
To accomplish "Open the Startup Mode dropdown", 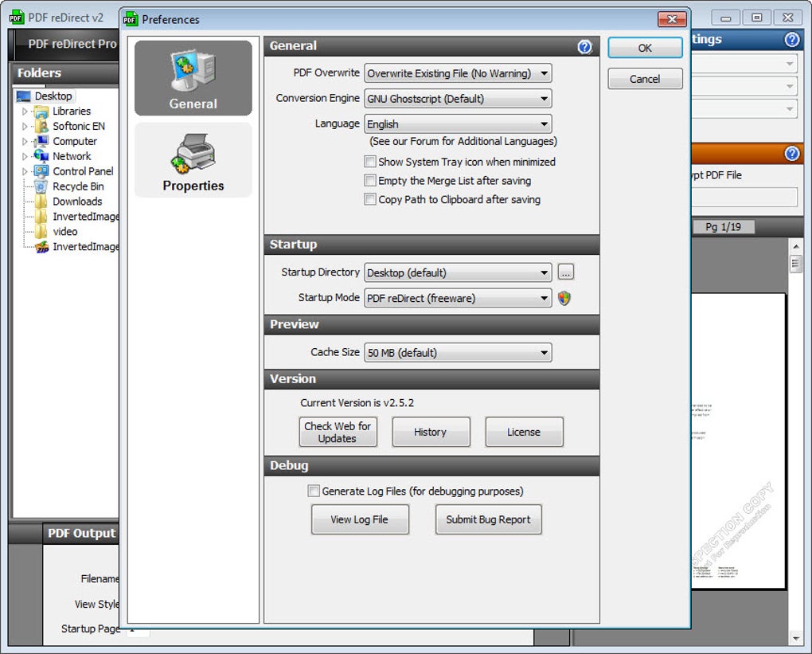I will click(x=458, y=298).
